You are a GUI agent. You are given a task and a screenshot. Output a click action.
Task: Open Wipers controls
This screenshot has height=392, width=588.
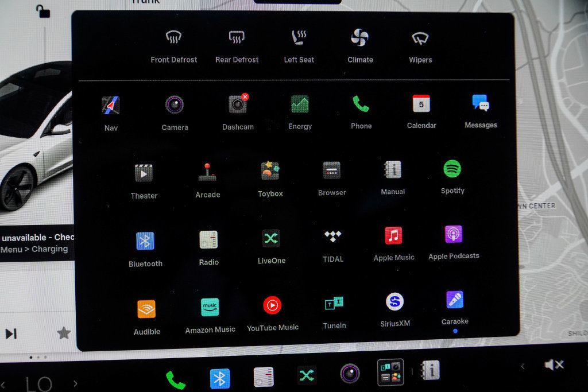[x=420, y=47]
